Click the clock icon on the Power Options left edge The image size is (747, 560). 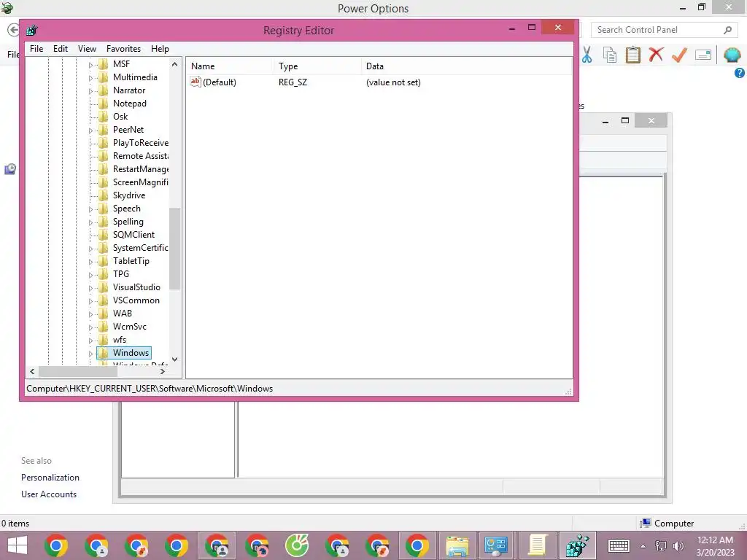pos(10,169)
